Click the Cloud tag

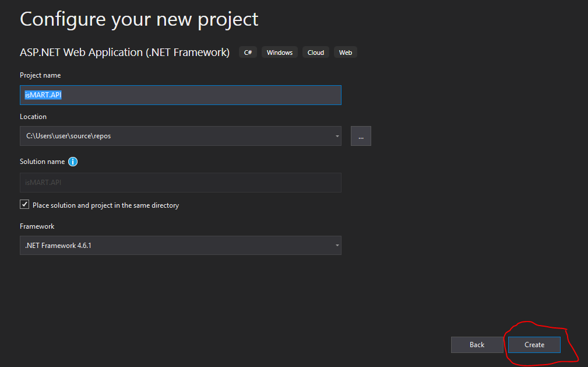(315, 53)
